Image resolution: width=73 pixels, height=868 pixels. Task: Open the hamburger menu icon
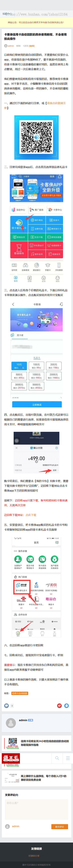pyautogui.click(x=68, y=758)
